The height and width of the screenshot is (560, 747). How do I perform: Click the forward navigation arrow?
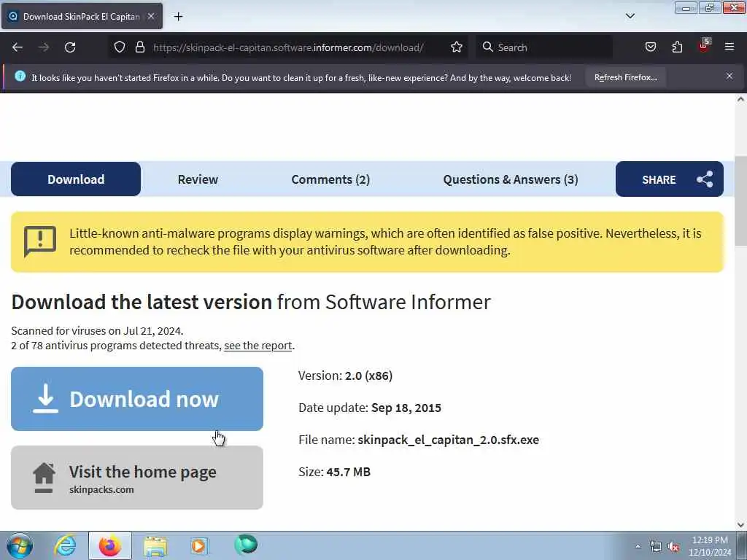[x=44, y=47]
